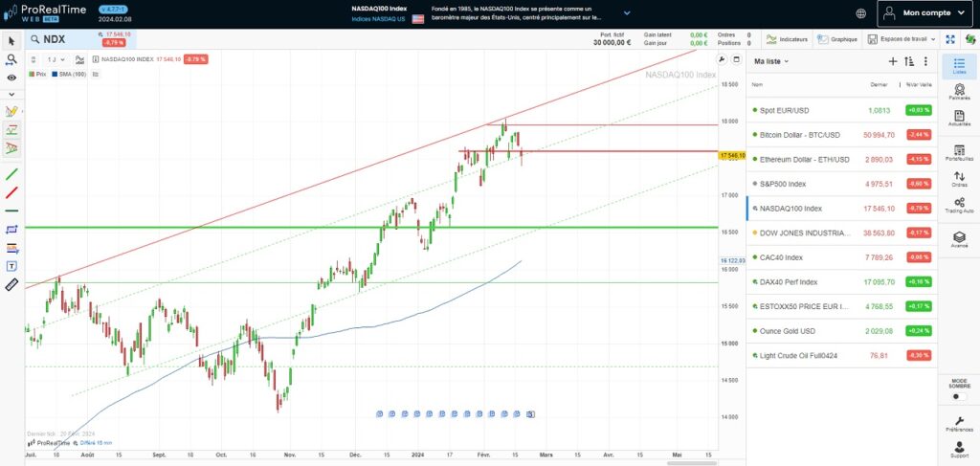The image size is (980, 466).
Task: Click the globe language icon
Action: tap(861, 13)
